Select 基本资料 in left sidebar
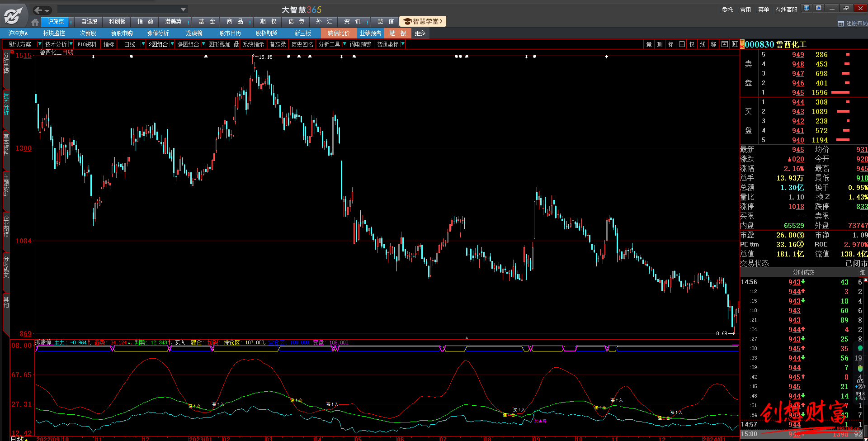The height and width of the screenshot is (441, 868). tap(6, 145)
